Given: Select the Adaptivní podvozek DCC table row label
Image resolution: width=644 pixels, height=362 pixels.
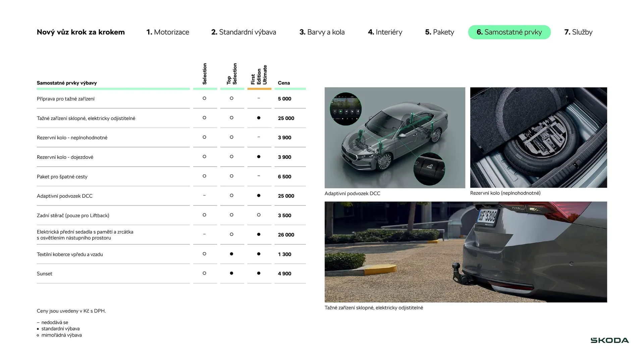Looking at the screenshot, I should [x=64, y=196].
